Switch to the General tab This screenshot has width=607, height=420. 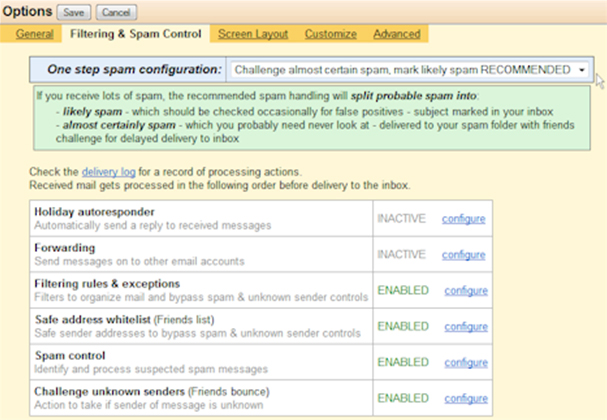coord(34,34)
